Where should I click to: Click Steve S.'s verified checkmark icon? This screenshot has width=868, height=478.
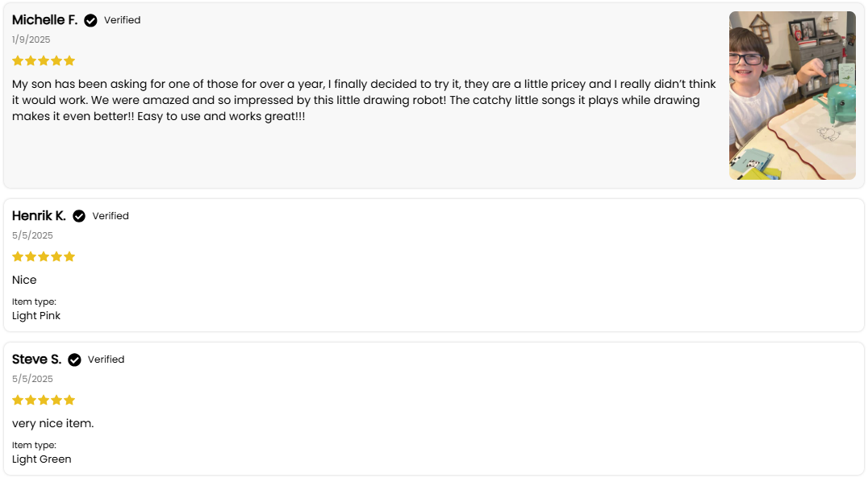(x=74, y=360)
